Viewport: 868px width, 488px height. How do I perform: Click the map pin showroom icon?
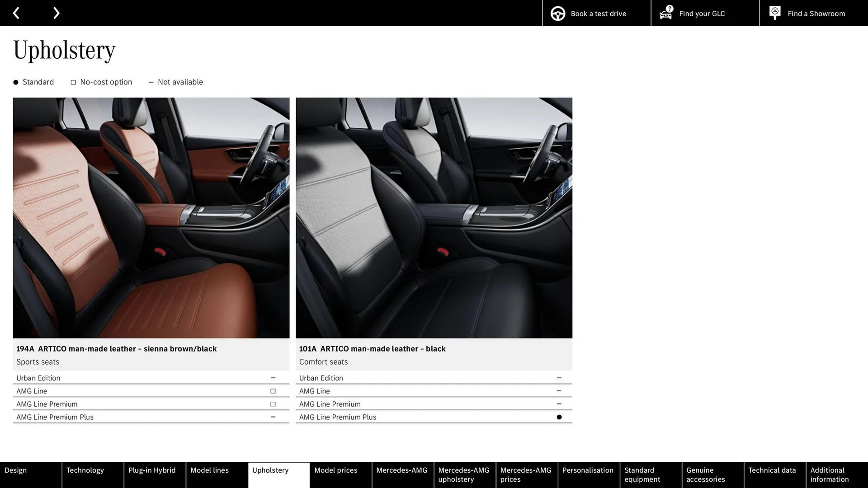774,12
